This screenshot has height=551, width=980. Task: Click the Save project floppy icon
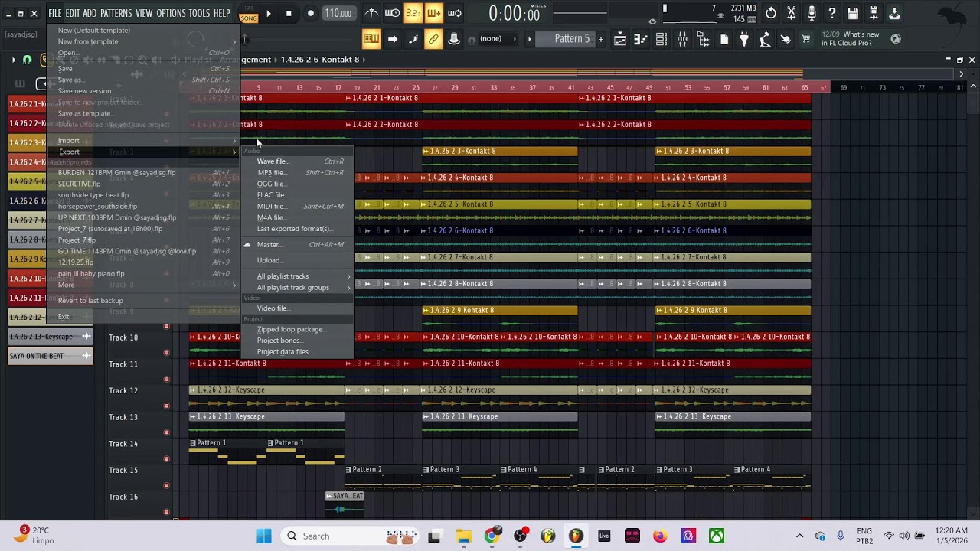853,13
